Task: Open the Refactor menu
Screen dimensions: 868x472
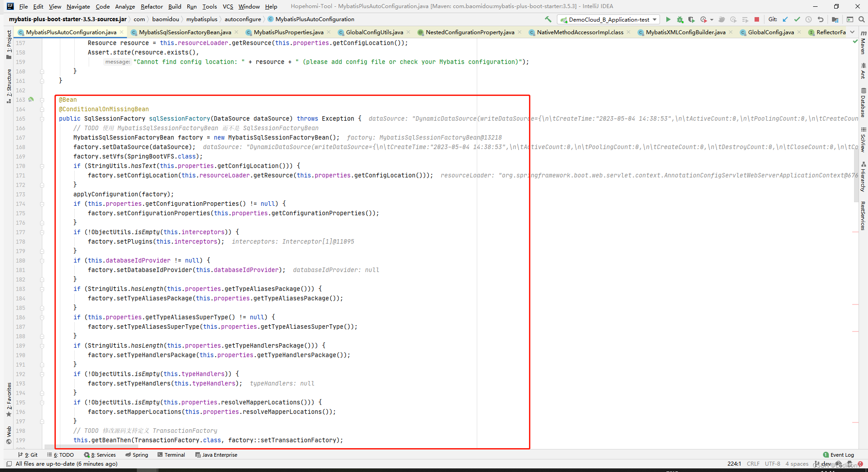Action: (152, 6)
